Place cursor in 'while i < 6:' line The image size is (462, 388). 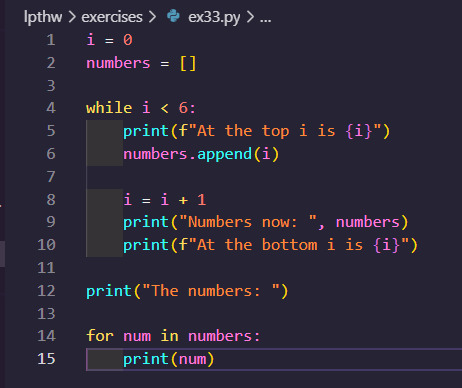[x=141, y=108]
